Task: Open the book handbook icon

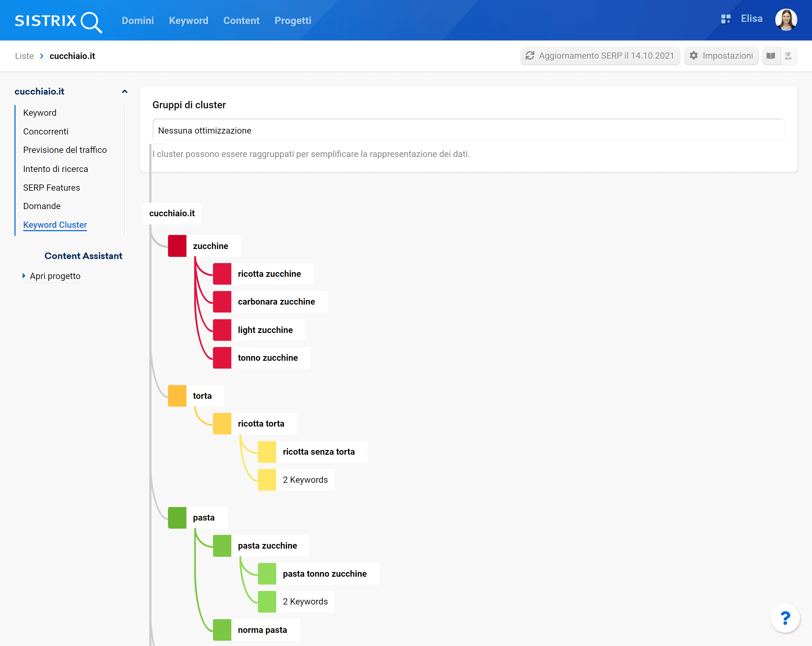Action: click(x=770, y=56)
